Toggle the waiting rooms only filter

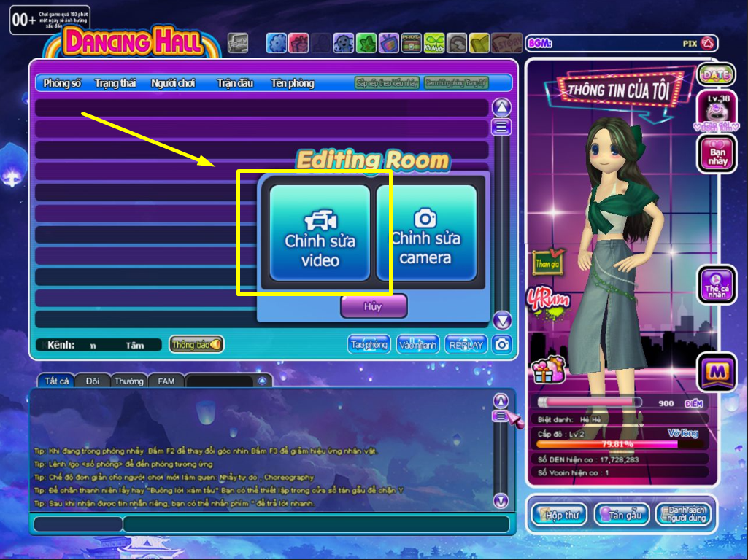pos(455,83)
